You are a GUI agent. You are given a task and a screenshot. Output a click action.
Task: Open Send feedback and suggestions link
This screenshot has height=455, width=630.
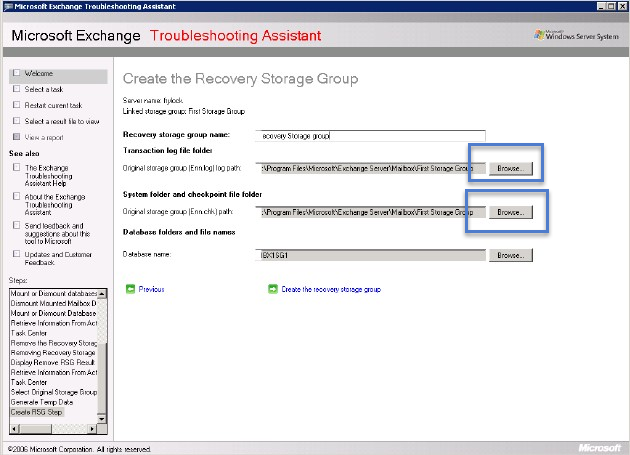tap(57, 234)
